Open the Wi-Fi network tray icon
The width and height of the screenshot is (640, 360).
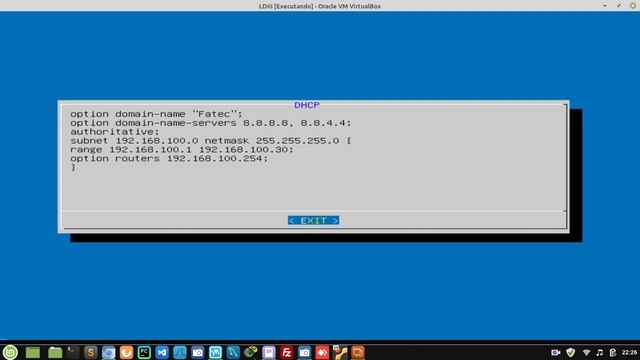click(x=586, y=352)
